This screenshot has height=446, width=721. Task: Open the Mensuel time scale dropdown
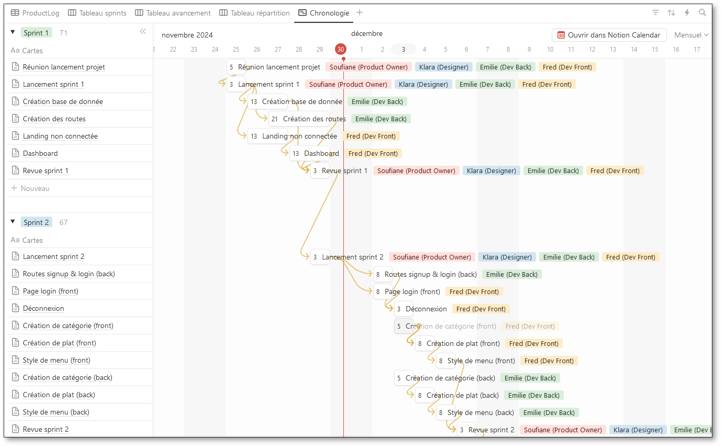click(691, 35)
